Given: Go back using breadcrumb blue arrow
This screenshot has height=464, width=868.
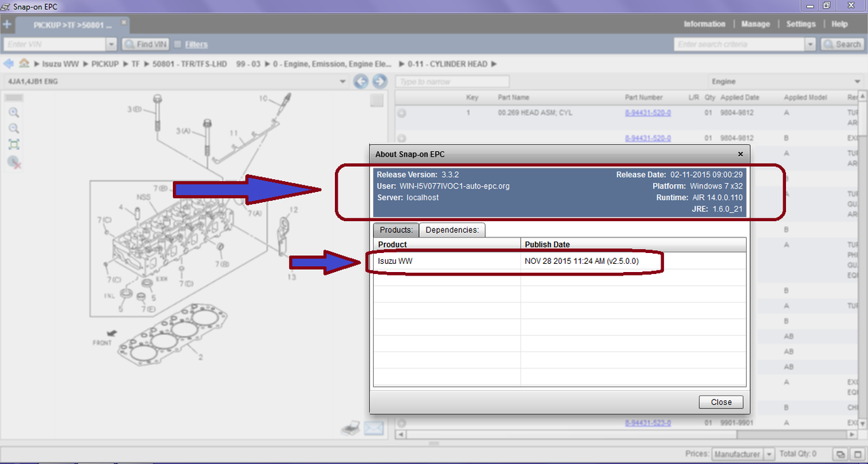Looking at the screenshot, I should [x=9, y=64].
